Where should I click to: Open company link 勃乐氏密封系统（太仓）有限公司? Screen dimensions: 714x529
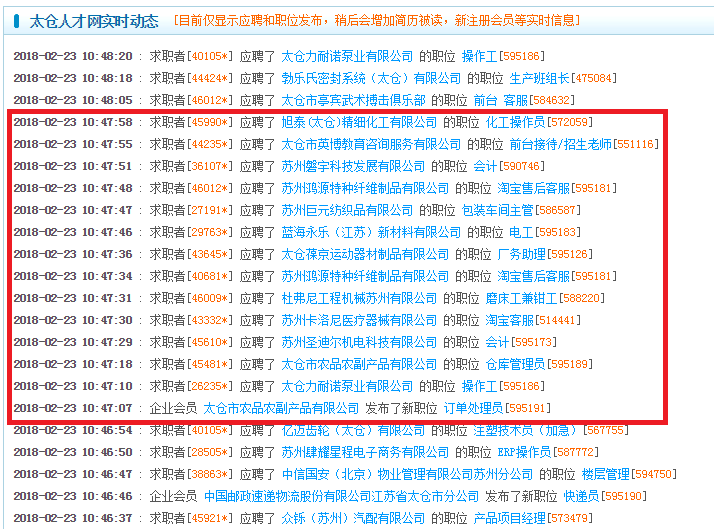tap(371, 78)
